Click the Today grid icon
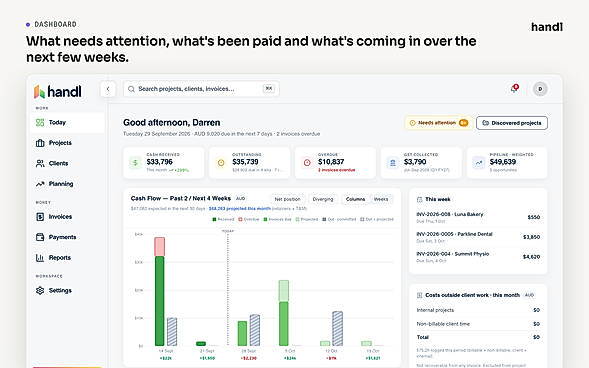Image resolution: width=589 pixels, height=368 pixels. 40,122
